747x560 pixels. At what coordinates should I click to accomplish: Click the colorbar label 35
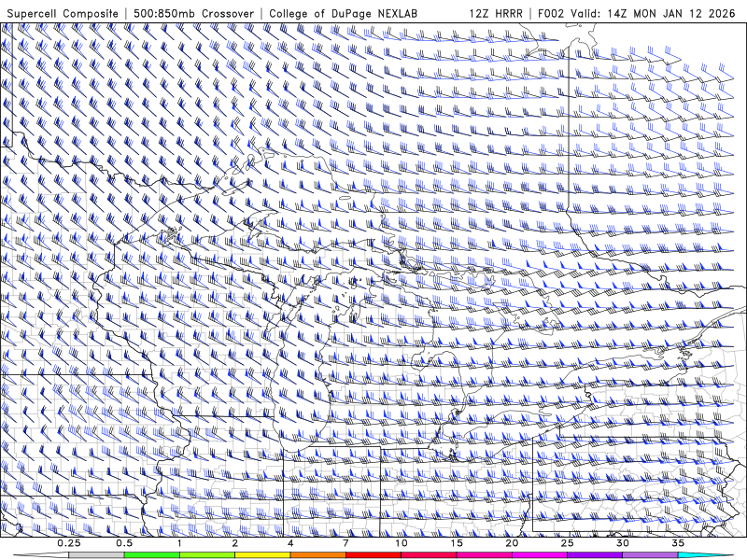pos(678,543)
